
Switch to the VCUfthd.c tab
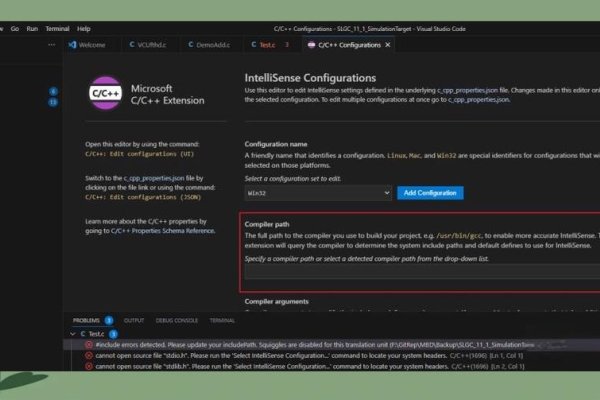coord(152,45)
